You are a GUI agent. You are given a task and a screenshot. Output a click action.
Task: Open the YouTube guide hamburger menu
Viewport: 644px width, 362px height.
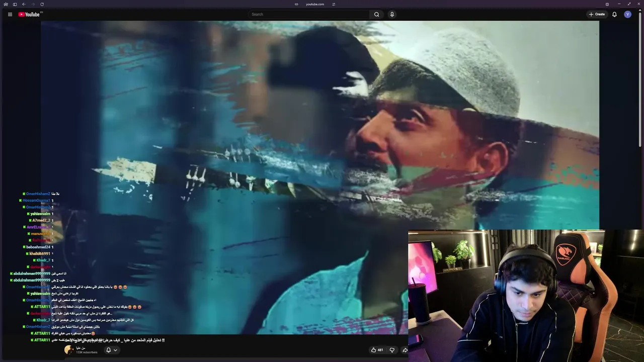click(x=10, y=14)
